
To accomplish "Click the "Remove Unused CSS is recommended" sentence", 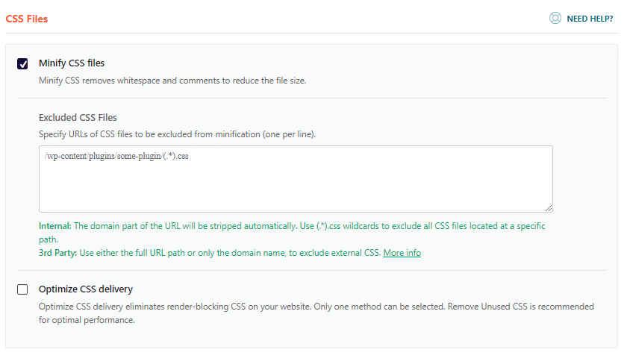I will coord(522,307).
